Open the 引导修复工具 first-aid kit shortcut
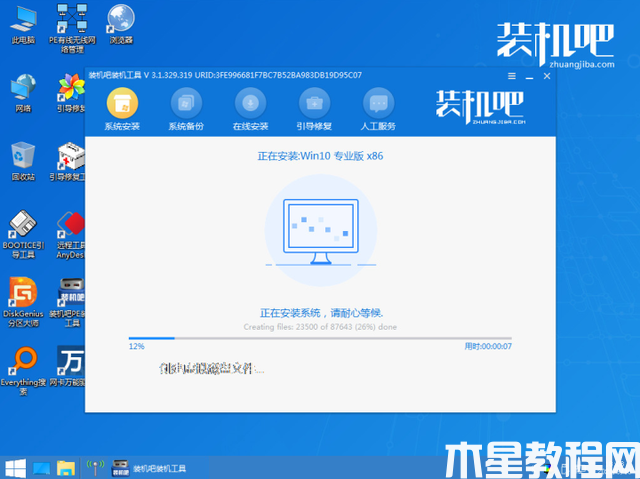The height and width of the screenshot is (479, 640). [68, 161]
